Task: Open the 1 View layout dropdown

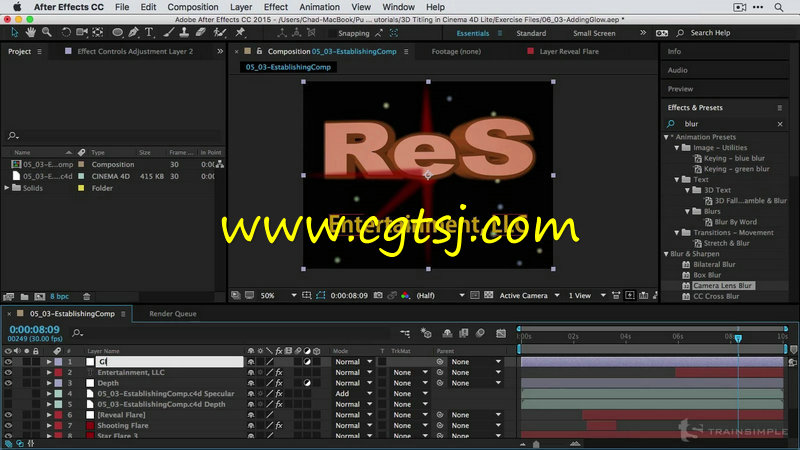Action: pos(587,295)
